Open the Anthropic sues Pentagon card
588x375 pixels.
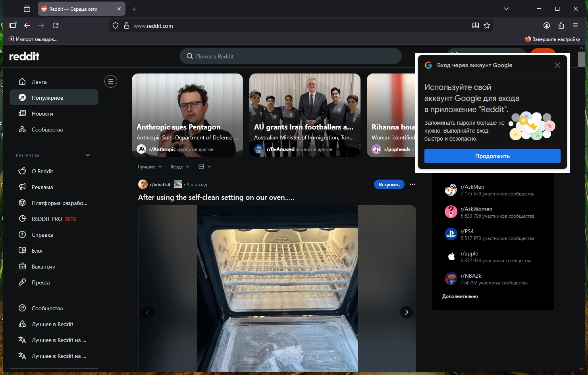coord(187,115)
